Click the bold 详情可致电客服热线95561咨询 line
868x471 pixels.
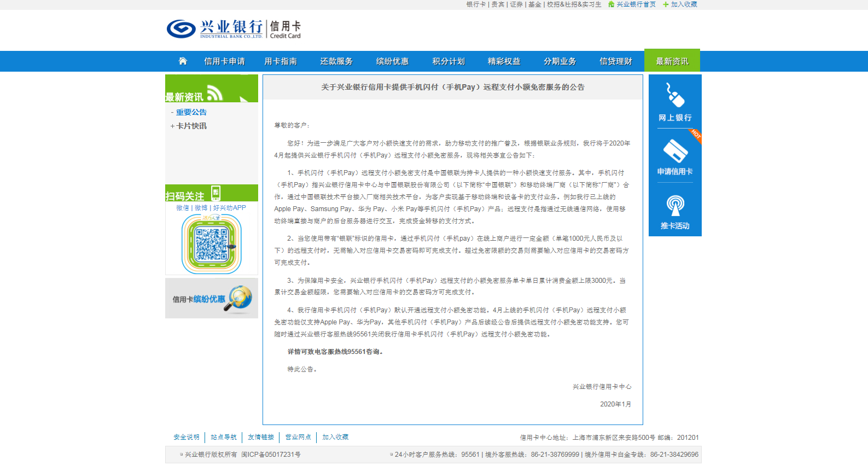click(x=336, y=352)
